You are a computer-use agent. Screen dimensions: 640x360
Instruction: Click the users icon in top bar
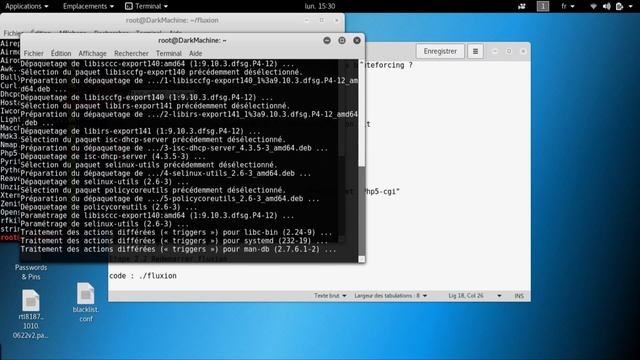522,6
